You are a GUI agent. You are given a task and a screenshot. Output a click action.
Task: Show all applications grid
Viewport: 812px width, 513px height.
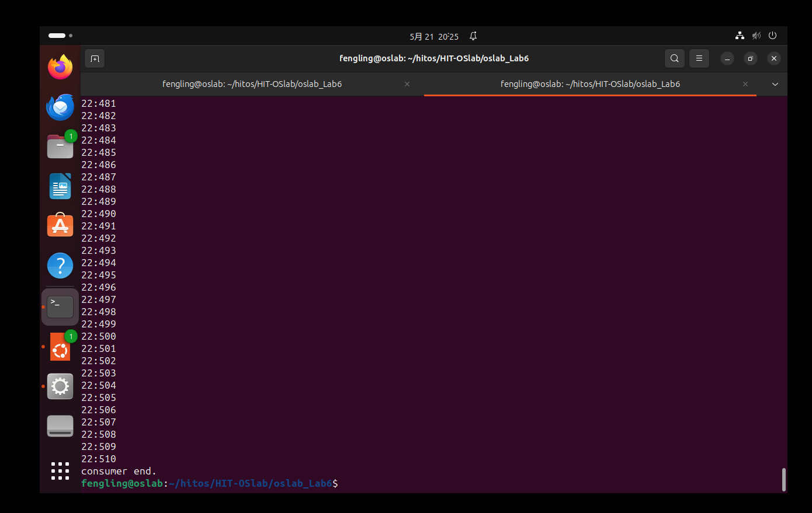point(60,470)
